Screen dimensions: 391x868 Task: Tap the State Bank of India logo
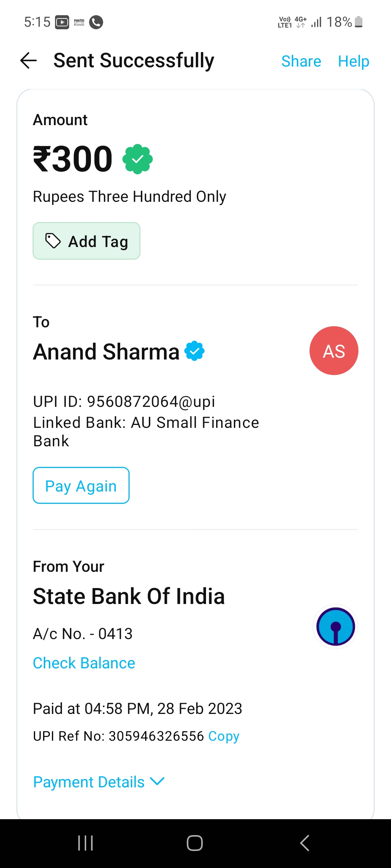click(x=335, y=627)
